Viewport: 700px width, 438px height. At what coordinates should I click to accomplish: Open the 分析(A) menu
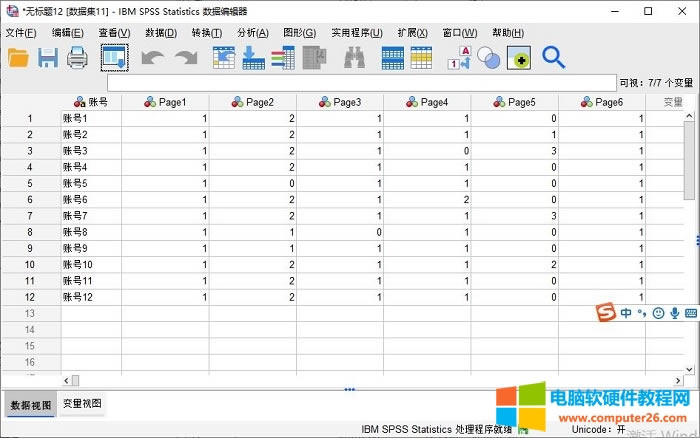tap(252, 33)
